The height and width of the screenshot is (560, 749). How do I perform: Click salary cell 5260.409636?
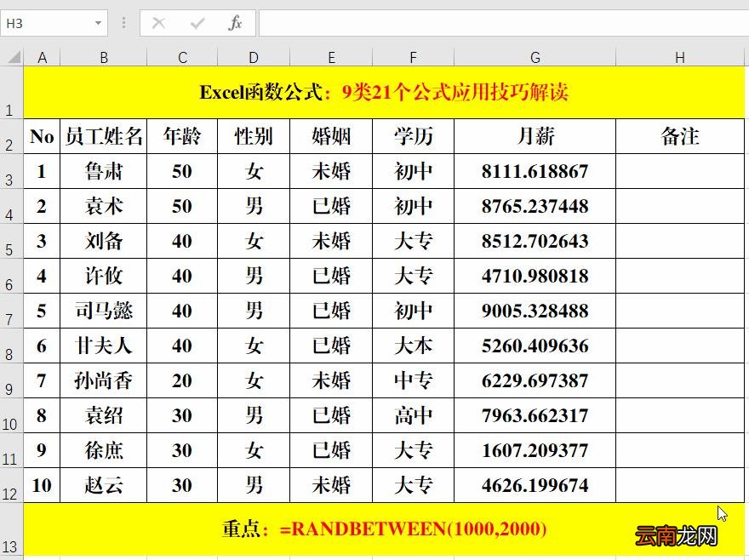point(535,346)
